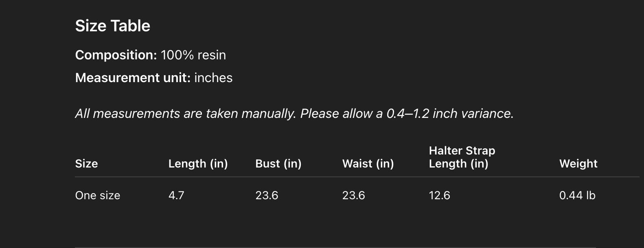644x248 pixels.
Task: Click the inches unit value
Action: [213, 78]
